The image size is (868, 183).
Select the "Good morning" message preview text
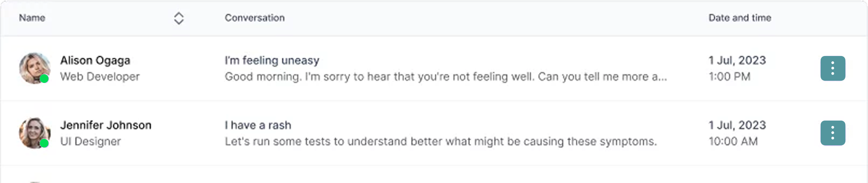[445, 77]
